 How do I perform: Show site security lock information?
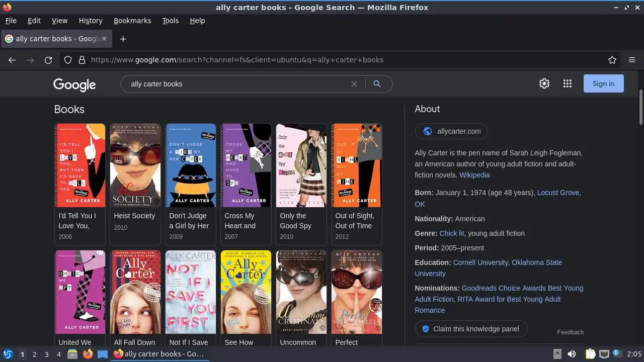[x=82, y=60]
